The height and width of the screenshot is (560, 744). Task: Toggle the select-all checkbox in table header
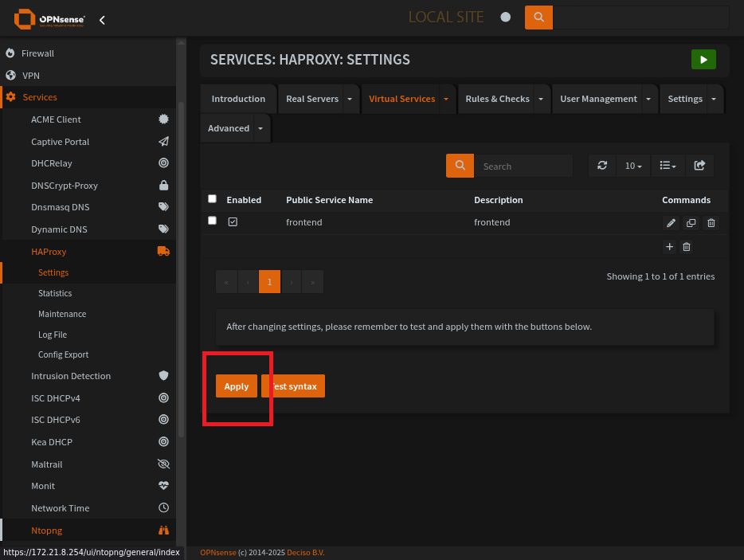point(212,199)
